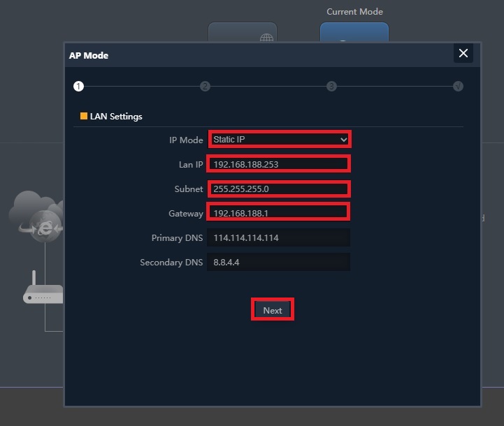Focus the Gateway address field
The height and width of the screenshot is (426, 504).
(x=279, y=213)
